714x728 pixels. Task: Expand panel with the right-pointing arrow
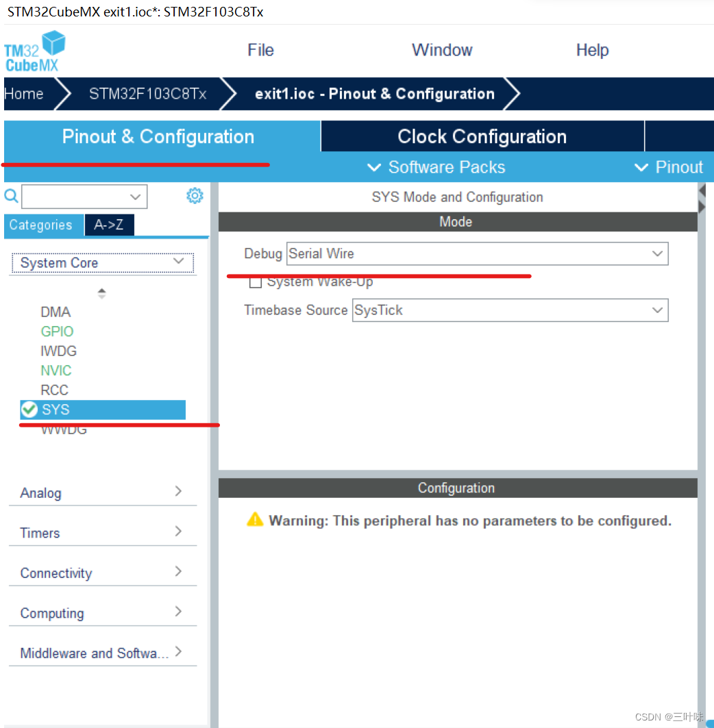[x=702, y=206]
